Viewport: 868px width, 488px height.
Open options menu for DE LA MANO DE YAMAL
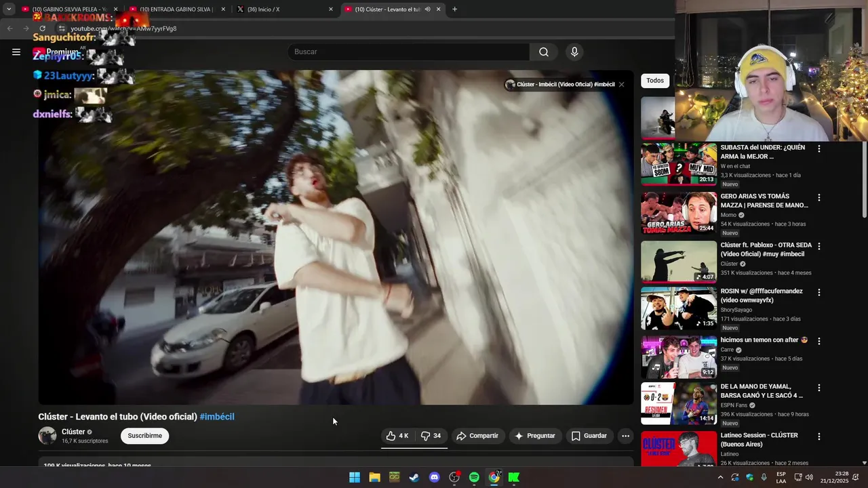(x=819, y=388)
